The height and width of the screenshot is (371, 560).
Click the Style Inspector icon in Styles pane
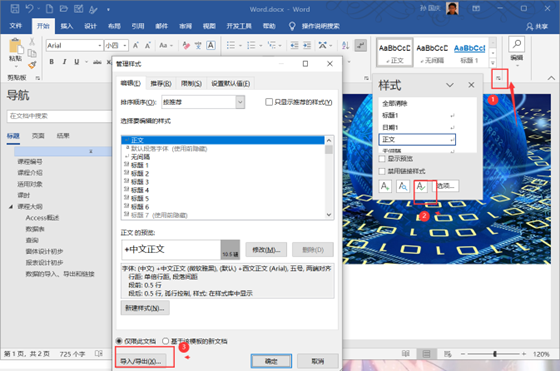(x=403, y=186)
